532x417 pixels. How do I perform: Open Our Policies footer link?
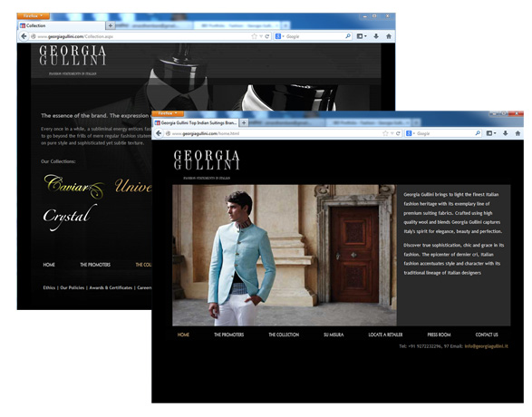tap(73, 287)
